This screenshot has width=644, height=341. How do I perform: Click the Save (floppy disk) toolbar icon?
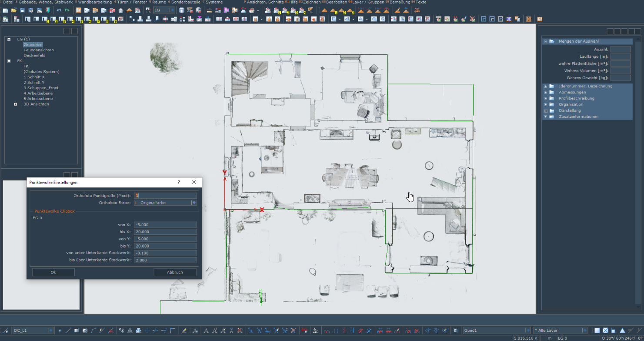coord(22,10)
